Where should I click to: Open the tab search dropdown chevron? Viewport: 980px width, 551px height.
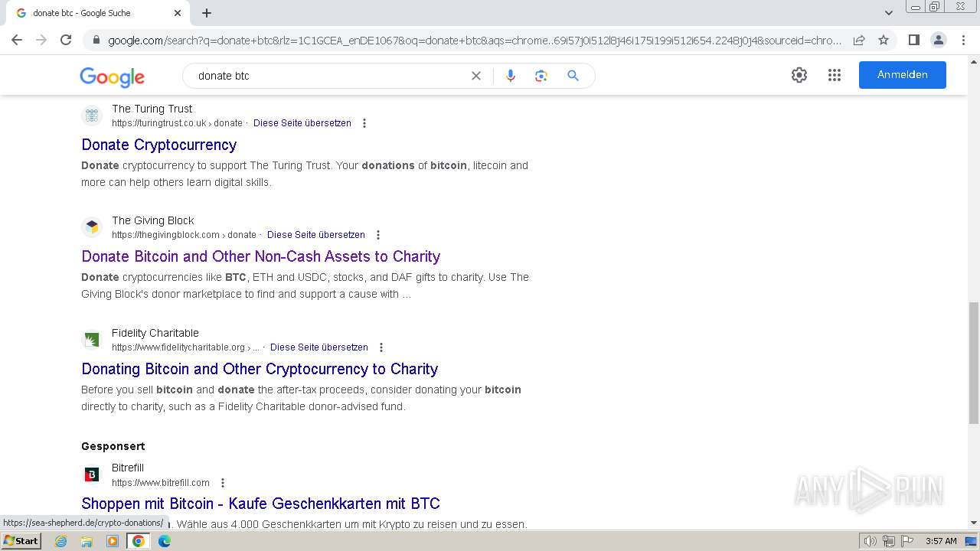888,13
